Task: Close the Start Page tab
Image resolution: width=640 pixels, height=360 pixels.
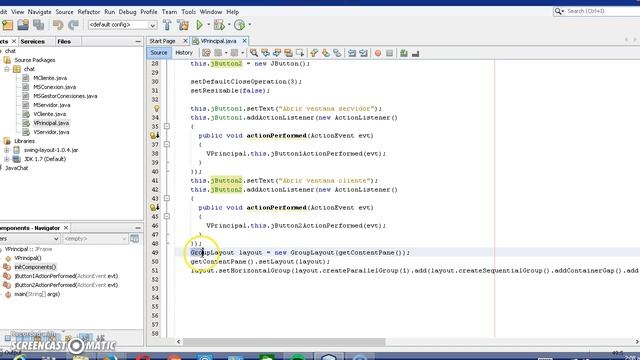Action: (185, 41)
